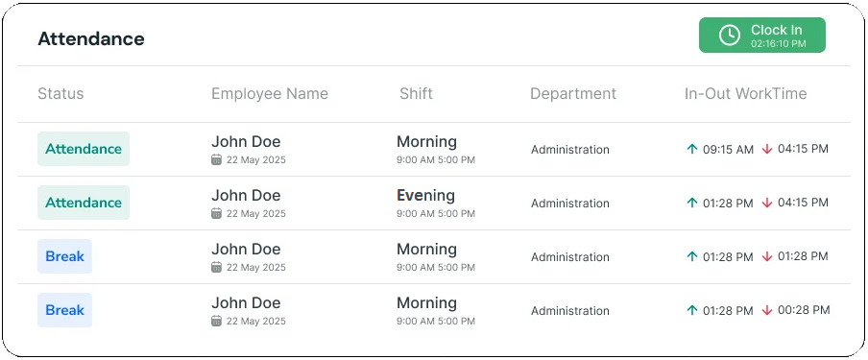868x360 pixels.
Task: Click Administration in row with 00:28 PM clock-out
Action: tap(570, 311)
